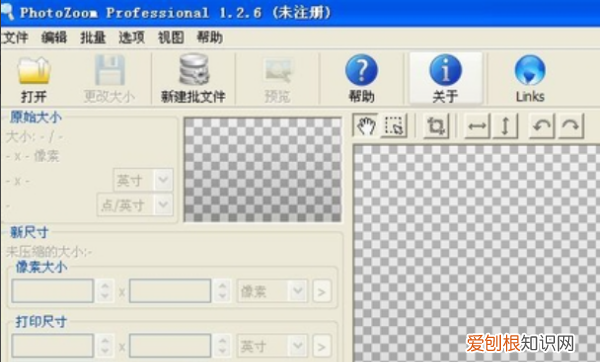This screenshot has height=362, width=600.
Task: Flip the image vertically
Action: pyautogui.click(x=505, y=126)
